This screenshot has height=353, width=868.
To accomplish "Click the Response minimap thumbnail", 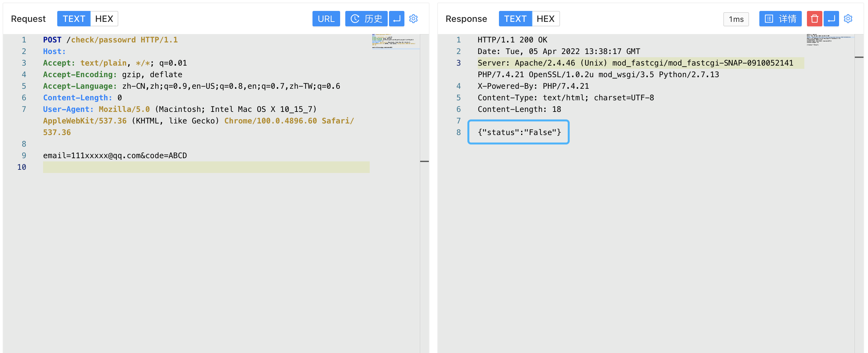I will [830, 40].
